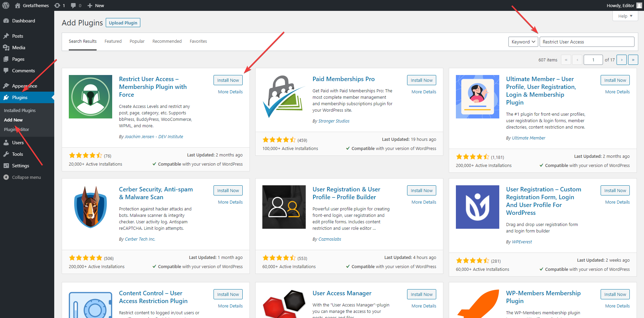
Task: Click the Pages icon in sidebar
Action: (6, 59)
